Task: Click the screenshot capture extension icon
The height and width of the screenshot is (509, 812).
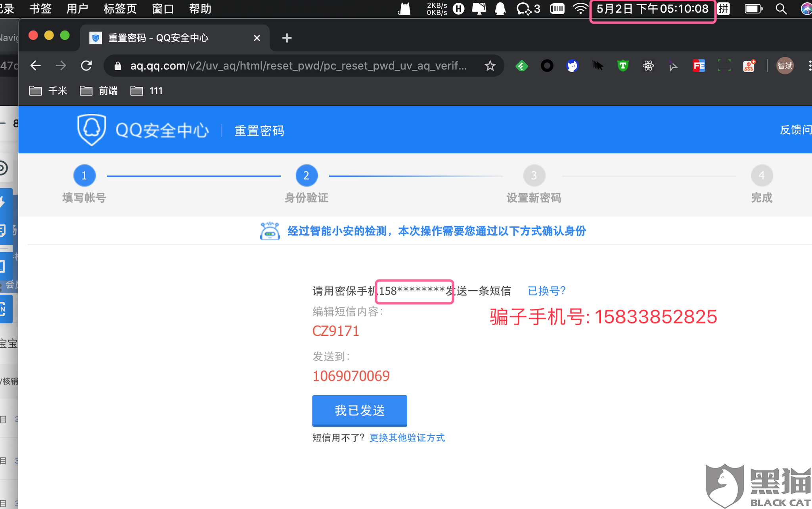Action: [x=724, y=65]
